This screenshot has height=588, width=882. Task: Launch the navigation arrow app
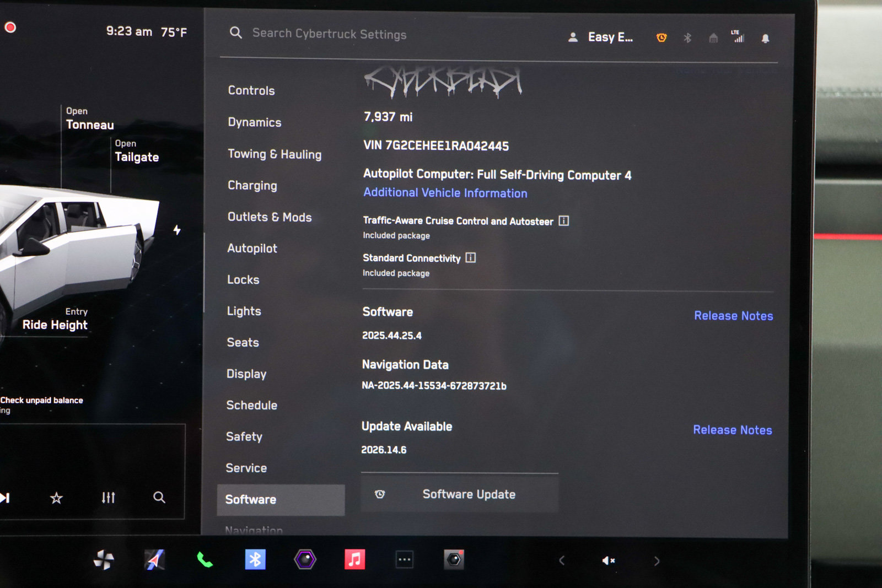(x=155, y=560)
